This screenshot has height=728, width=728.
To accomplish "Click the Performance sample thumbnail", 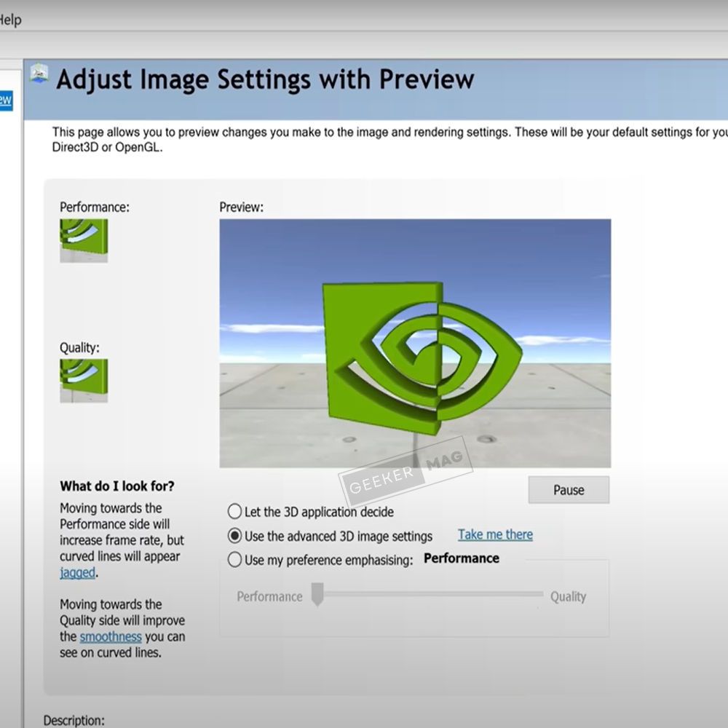I will [84, 240].
